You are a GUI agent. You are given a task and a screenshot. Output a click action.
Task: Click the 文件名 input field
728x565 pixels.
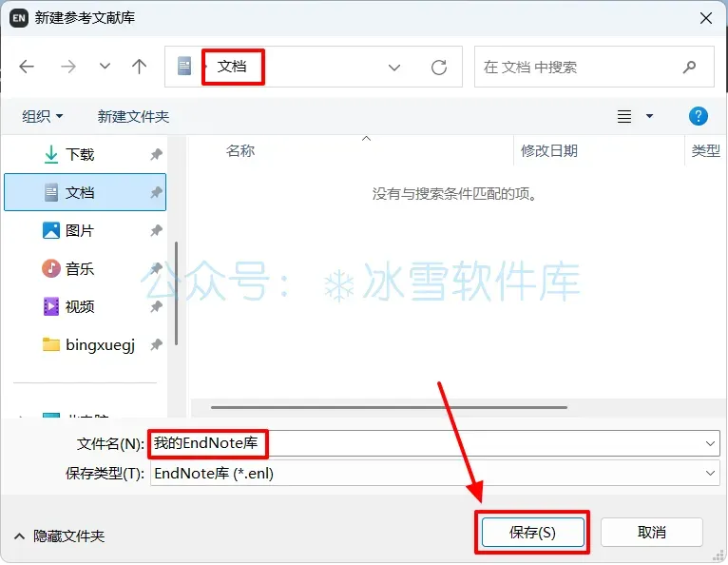coord(434,443)
